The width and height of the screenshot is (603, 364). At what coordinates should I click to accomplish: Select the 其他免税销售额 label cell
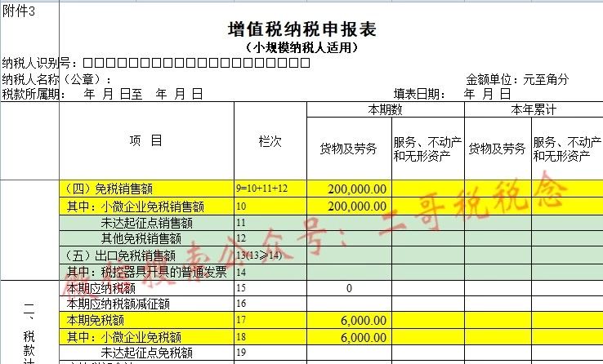pos(141,238)
